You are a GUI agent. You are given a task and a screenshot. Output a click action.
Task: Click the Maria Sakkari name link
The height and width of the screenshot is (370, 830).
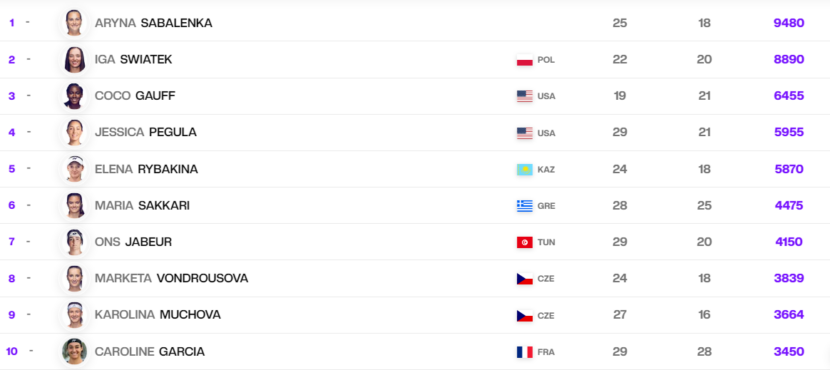[142, 205]
